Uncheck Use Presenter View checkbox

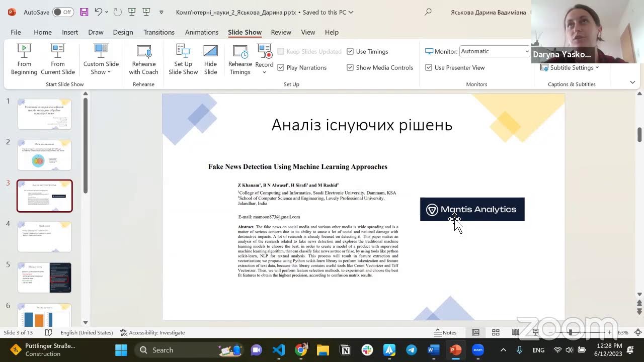429,67
